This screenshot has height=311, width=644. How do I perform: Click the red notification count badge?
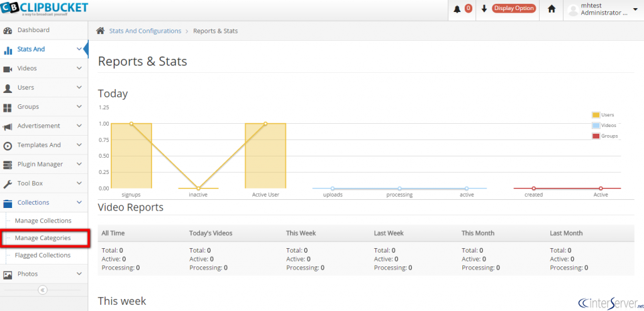(x=468, y=8)
